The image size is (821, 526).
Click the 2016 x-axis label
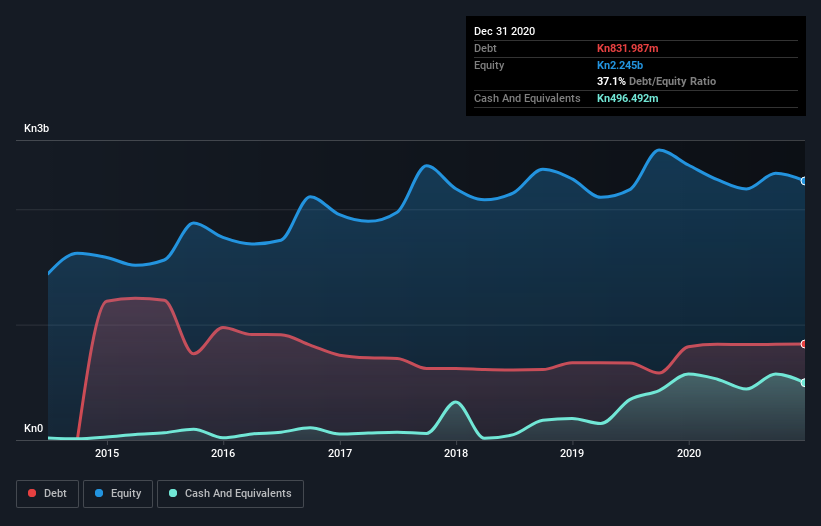point(223,453)
